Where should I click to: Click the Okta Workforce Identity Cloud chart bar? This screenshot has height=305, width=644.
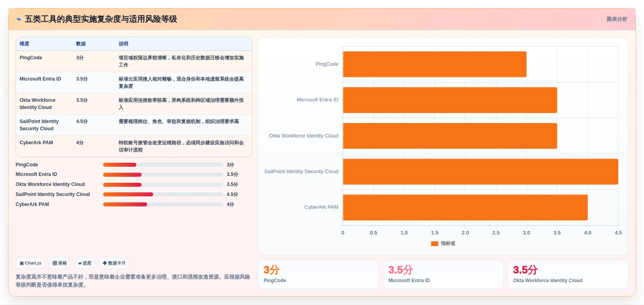(x=450, y=136)
